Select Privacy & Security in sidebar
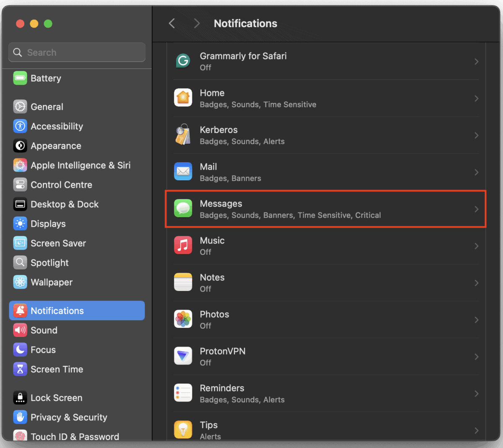The height and width of the screenshot is (448, 503). coord(68,417)
